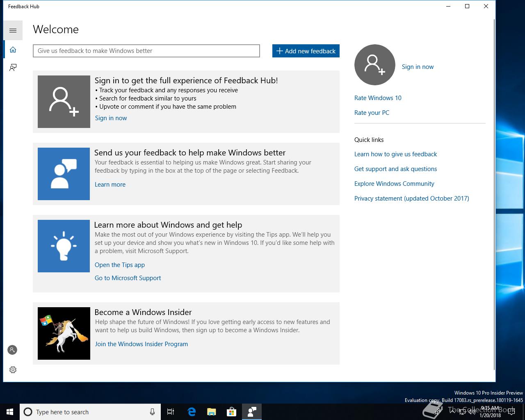The image size is (525, 420).
Task: Click the 'Welcome' page heading
Action: coord(56,30)
